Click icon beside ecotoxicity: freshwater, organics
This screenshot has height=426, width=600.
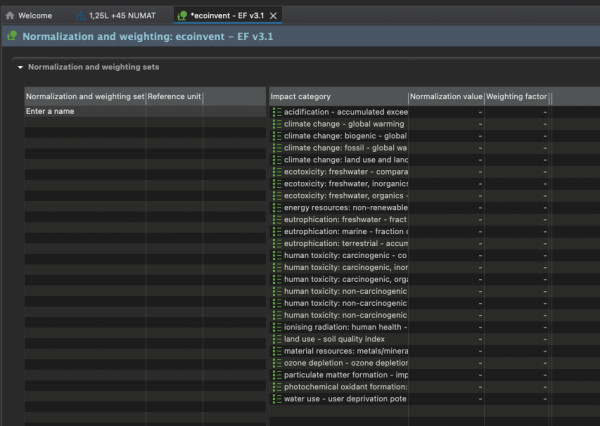pyautogui.click(x=277, y=196)
